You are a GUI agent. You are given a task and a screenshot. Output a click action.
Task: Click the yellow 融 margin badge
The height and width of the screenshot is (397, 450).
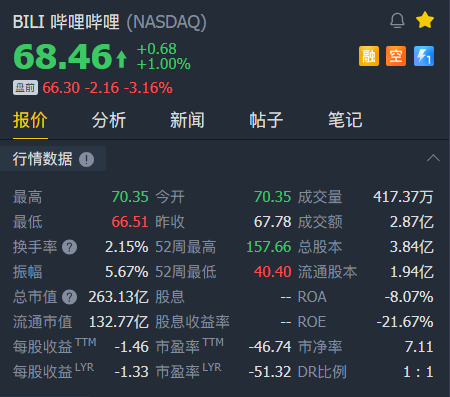(x=369, y=56)
